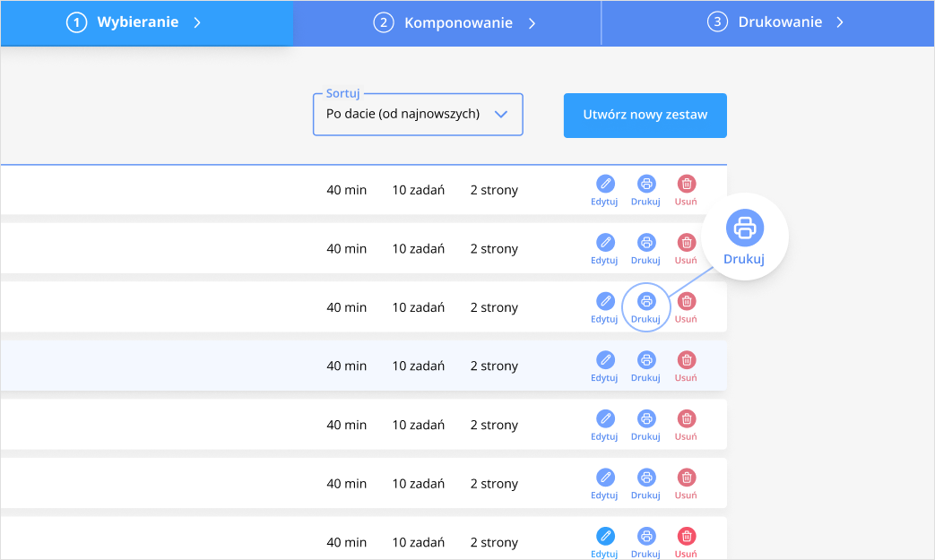Click bright blue Edytuj icon in bottom row
935x560 pixels.
coord(605,536)
